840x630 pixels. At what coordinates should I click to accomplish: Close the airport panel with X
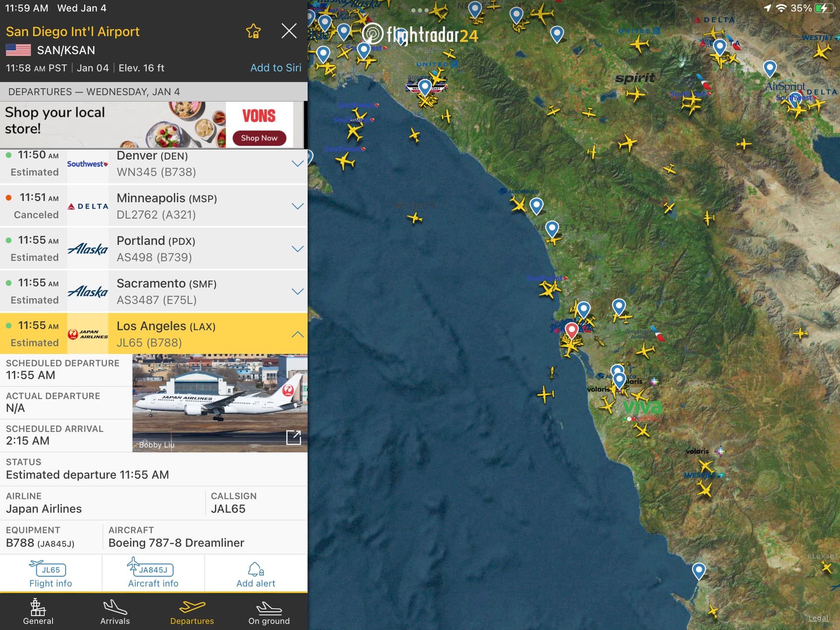point(289,31)
